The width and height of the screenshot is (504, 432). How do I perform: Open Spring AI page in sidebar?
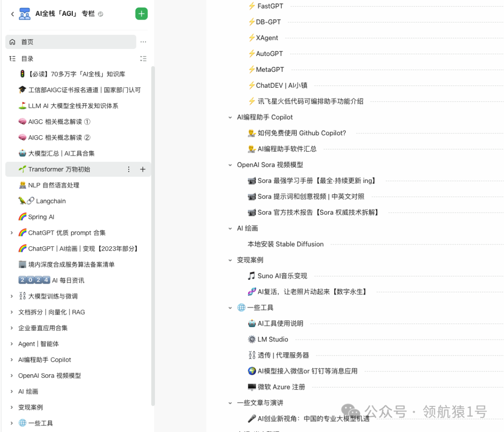pyautogui.click(x=41, y=217)
